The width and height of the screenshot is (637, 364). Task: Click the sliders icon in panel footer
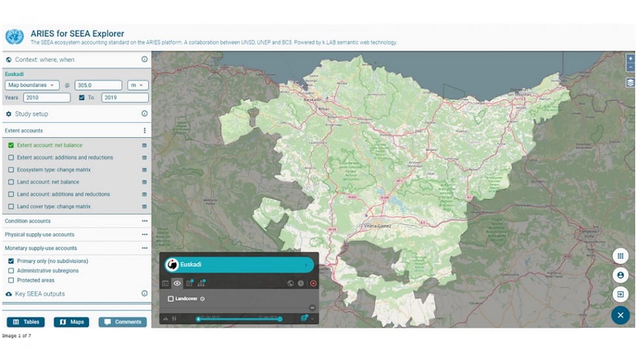click(174, 319)
